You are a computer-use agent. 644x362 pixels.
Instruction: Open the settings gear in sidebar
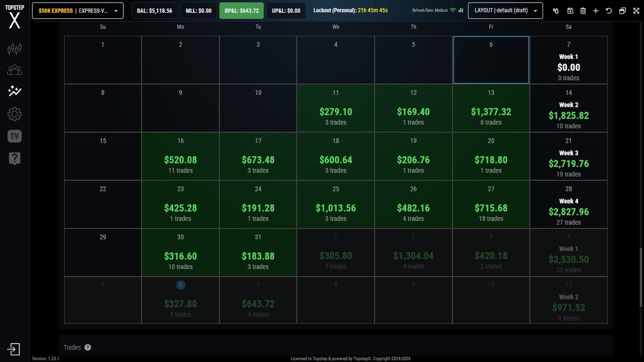(14, 114)
